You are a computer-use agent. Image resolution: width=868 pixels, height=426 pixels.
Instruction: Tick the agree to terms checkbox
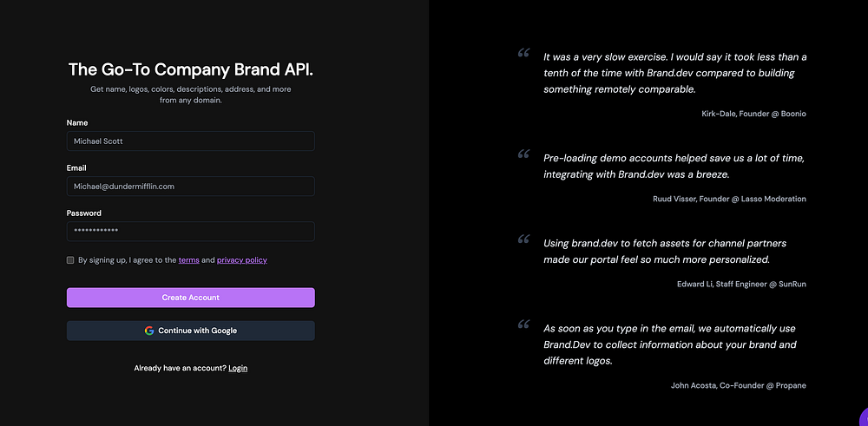[x=70, y=260]
